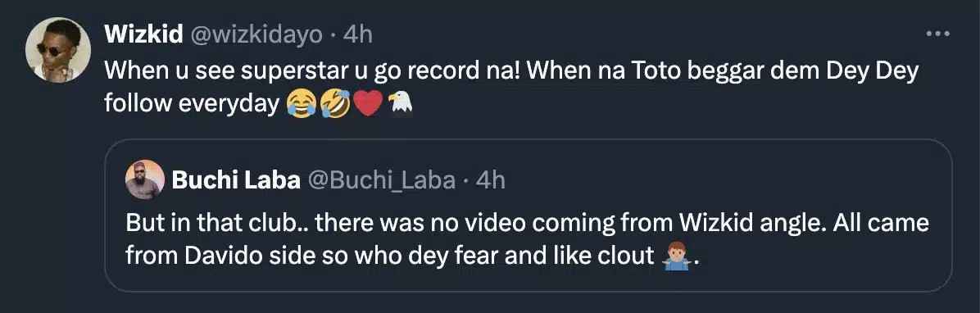Click "follow everyday" text before the emojis
This screenshot has height=313, width=980.
(191, 104)
